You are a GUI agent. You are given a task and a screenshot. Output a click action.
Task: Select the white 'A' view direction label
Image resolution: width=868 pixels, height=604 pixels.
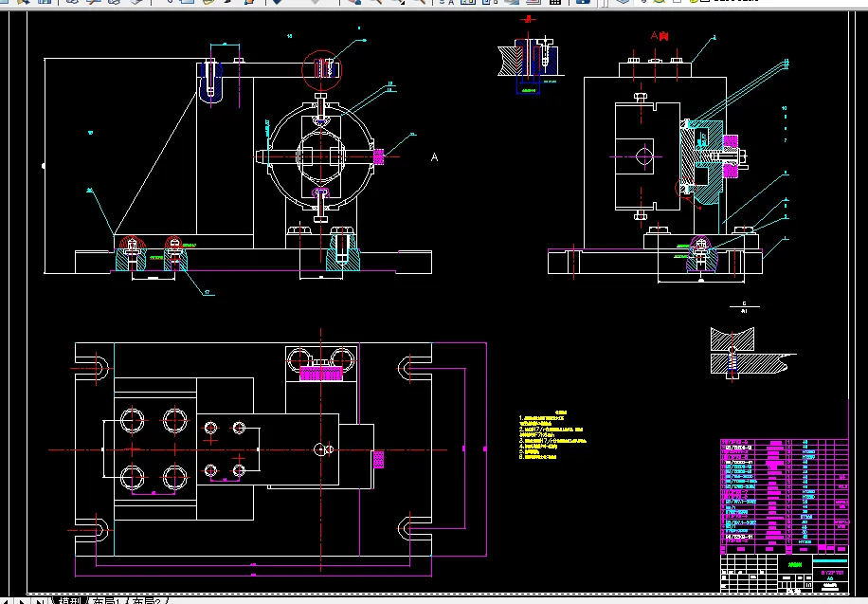click(435, 157)
